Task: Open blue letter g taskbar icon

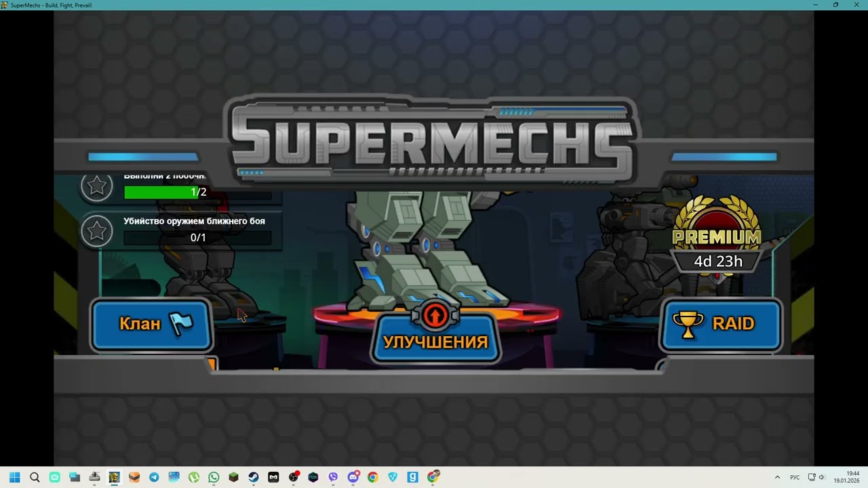Action: (412, 477)
